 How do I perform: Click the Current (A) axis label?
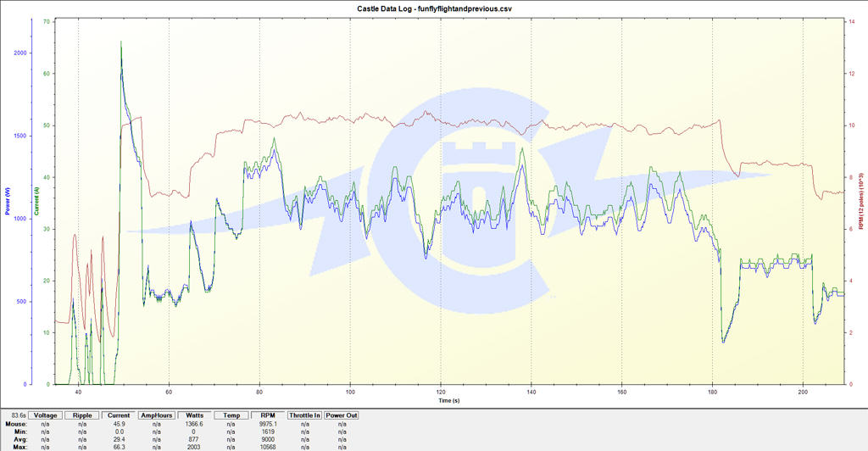point(36,201)
